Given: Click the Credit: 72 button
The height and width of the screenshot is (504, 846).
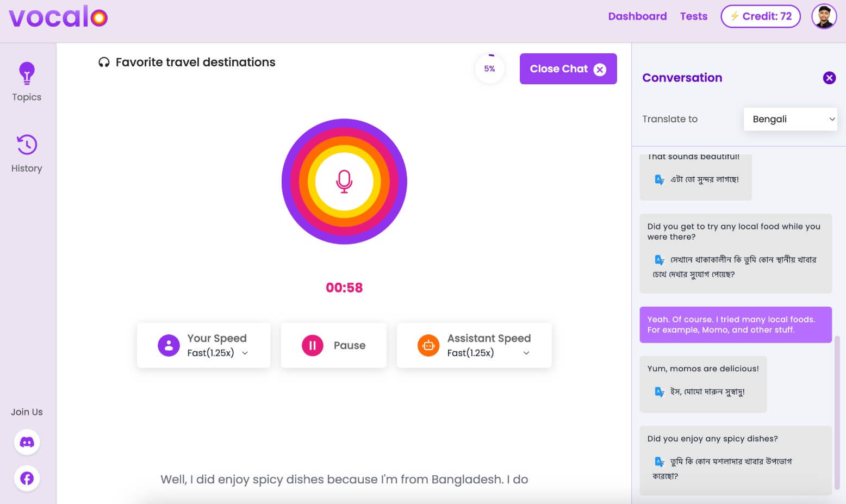Looking at the screenshot, I should (x=761, y=16).
